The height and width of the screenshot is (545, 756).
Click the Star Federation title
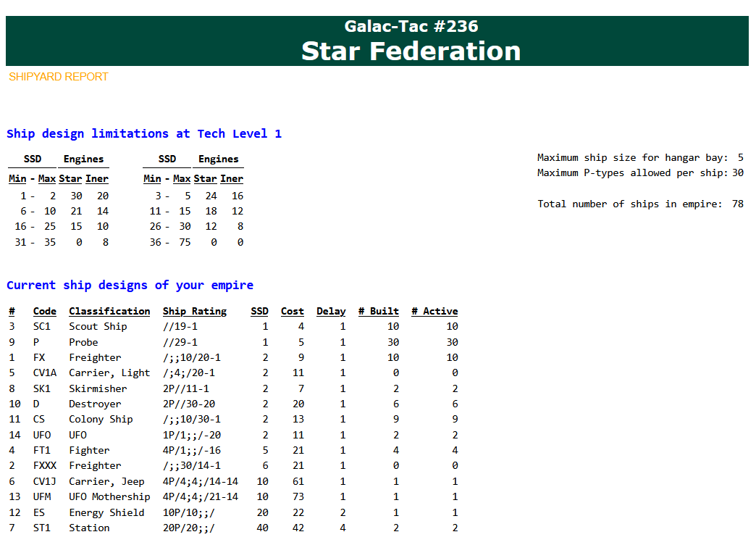(411, 51)
